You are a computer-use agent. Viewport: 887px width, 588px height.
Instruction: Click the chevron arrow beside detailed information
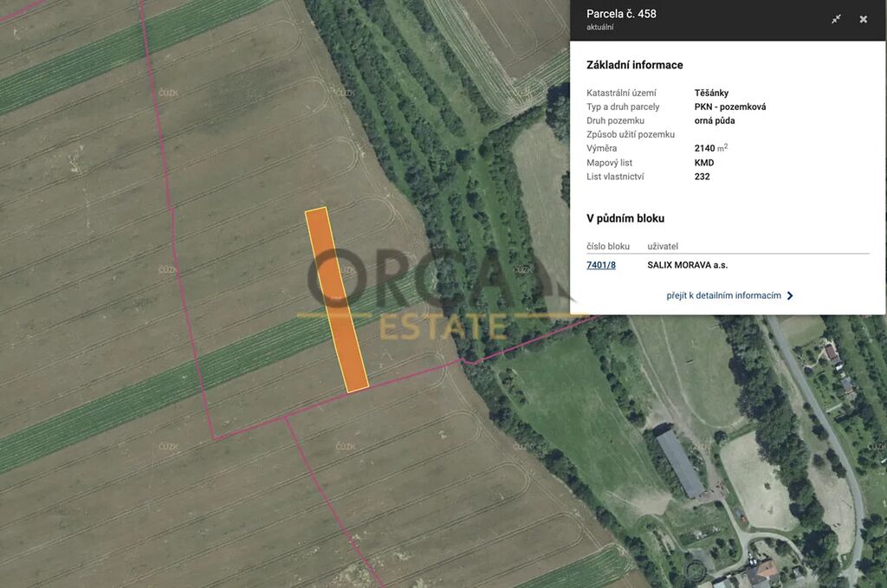pos(790,295)
